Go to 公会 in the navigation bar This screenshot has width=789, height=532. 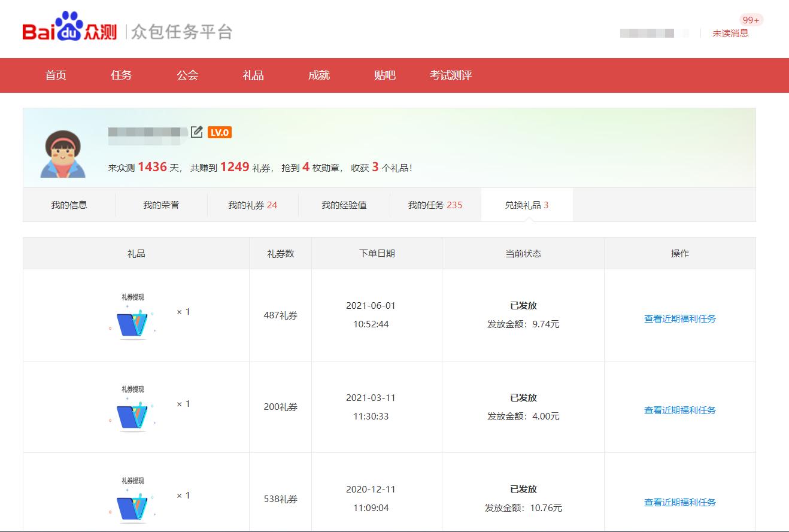(187, 75)
